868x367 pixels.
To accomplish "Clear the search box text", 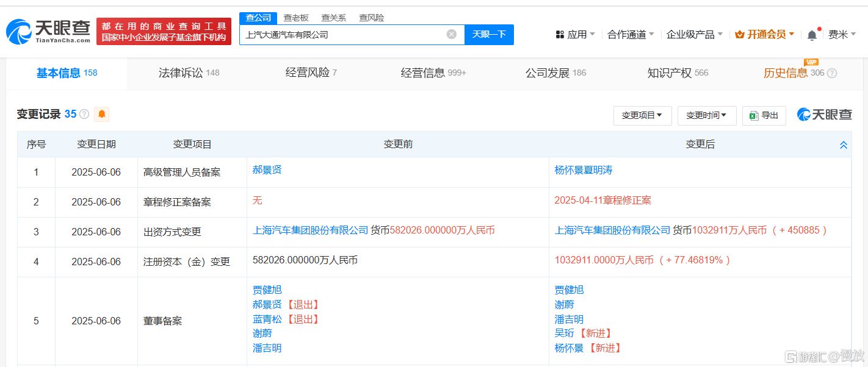I will [452, 34].
